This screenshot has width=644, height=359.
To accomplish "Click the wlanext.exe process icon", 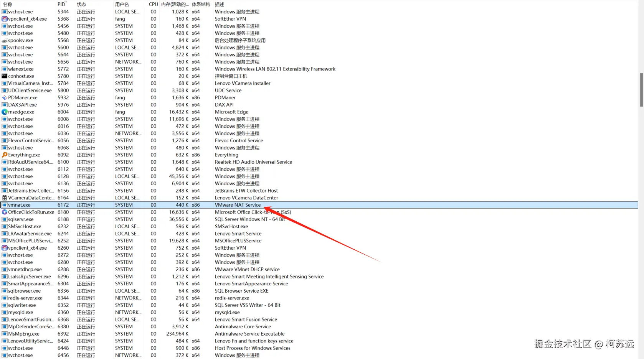I will [x=5, y=69].
